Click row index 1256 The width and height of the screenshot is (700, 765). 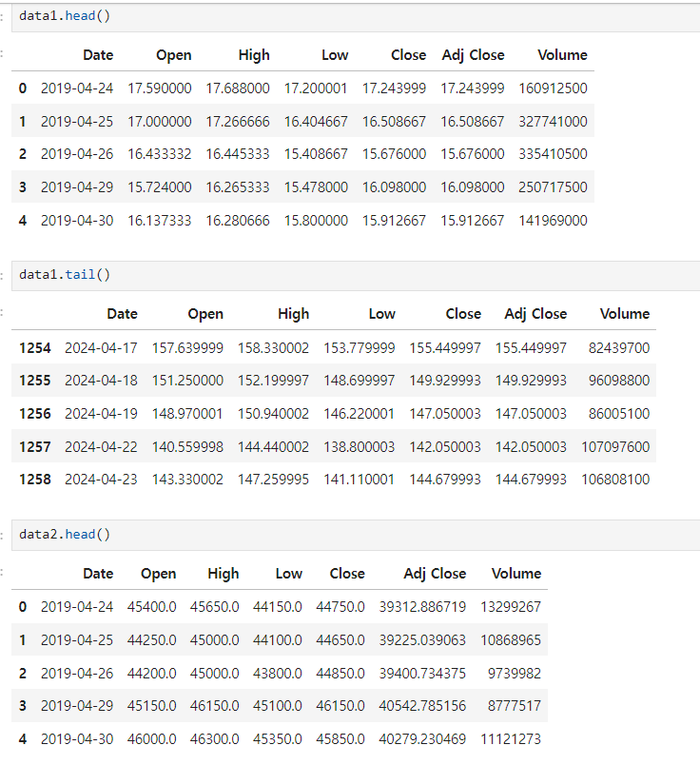click(34, 414)
